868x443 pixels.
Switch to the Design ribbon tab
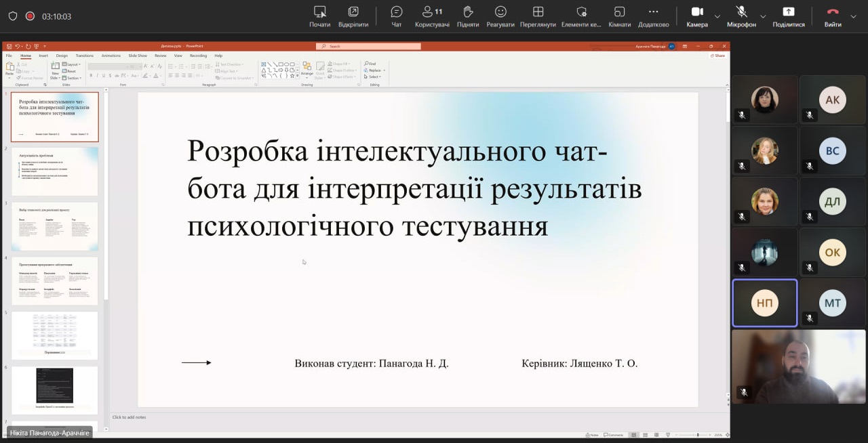[62, 56]
